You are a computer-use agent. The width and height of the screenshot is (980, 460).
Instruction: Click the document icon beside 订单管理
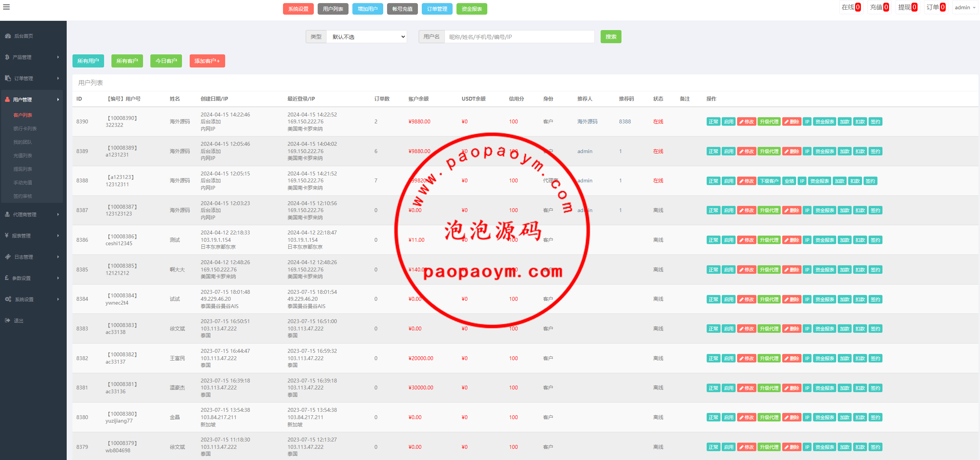[x=8, y=78]
